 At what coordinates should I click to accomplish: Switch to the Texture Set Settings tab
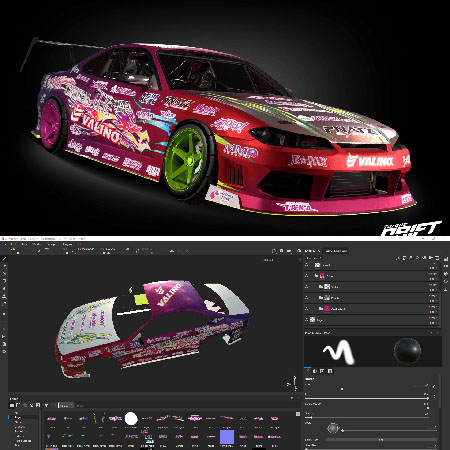pos(336,251)
